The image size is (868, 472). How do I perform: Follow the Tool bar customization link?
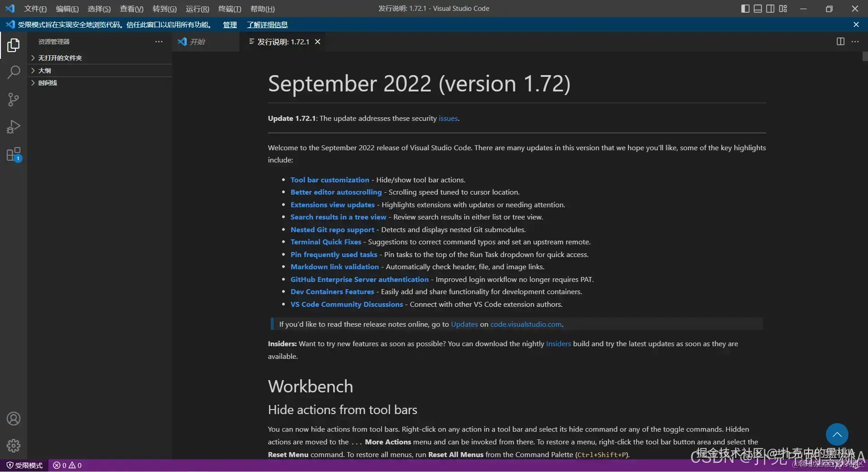point(330,180)
